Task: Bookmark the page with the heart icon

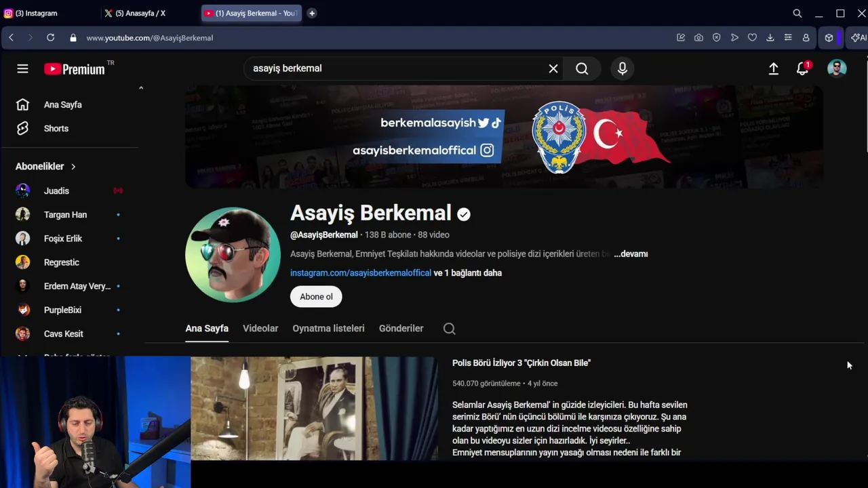Action: (752, 38)
